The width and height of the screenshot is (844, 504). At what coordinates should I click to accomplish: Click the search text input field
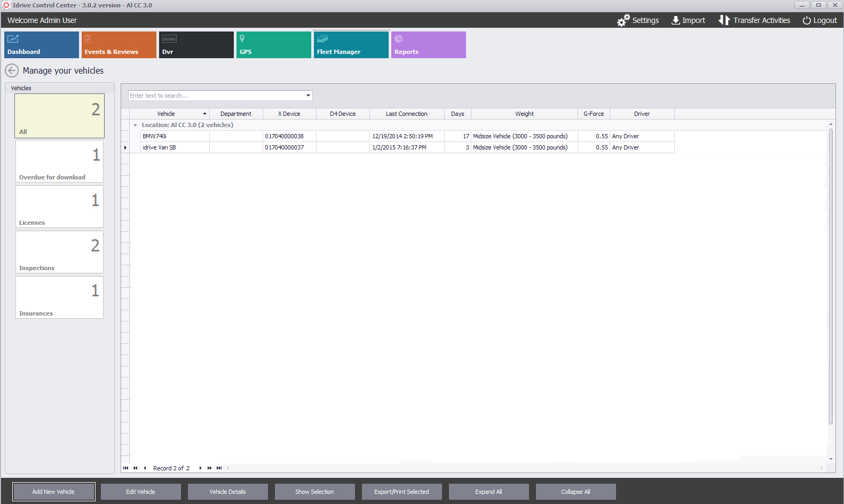[216, 96]
